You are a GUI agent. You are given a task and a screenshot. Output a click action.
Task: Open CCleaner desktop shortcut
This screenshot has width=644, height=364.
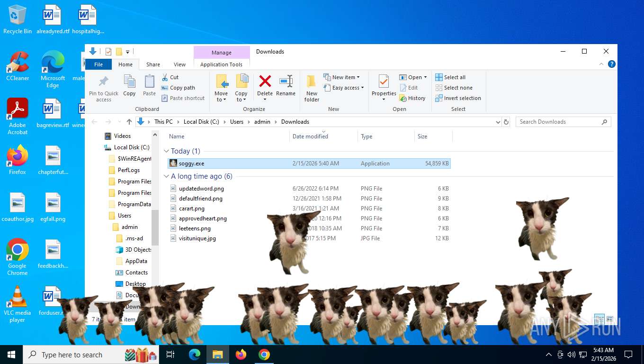click(18, 66)
